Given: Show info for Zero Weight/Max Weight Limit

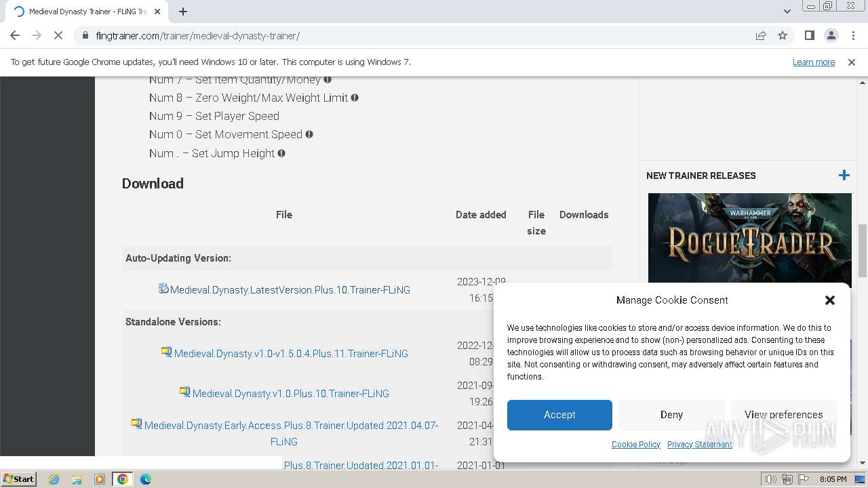Looking at the screenshot, I should [x=355, y=98].
